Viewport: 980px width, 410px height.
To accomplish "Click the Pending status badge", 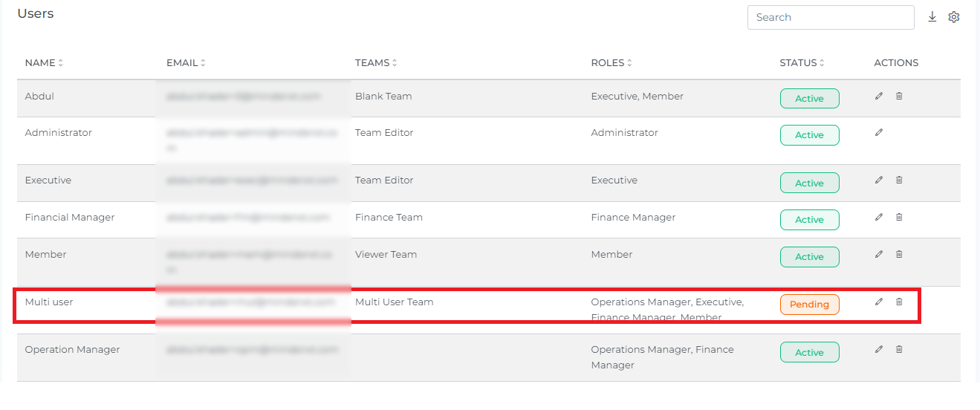I will click(809, 305).
